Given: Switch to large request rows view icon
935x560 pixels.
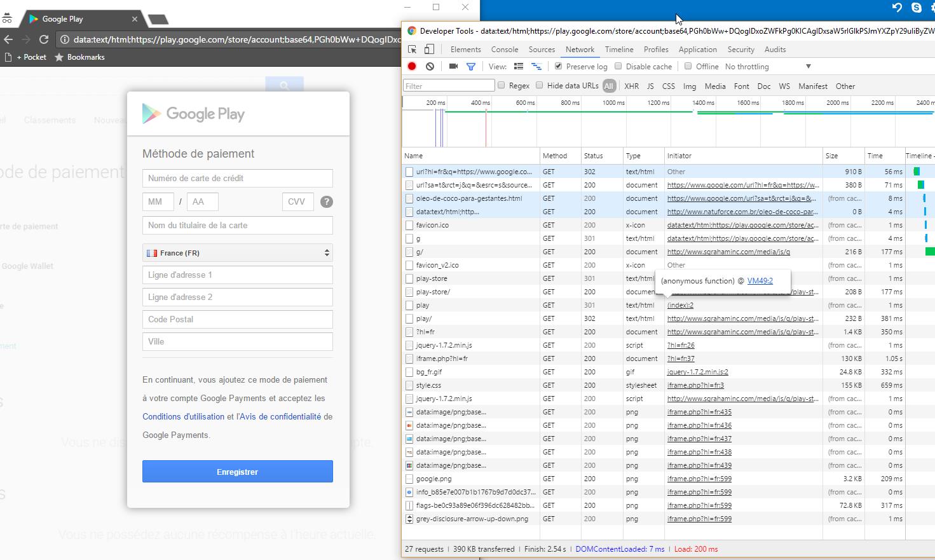Looking at the screenshot, I should [519, 66].
